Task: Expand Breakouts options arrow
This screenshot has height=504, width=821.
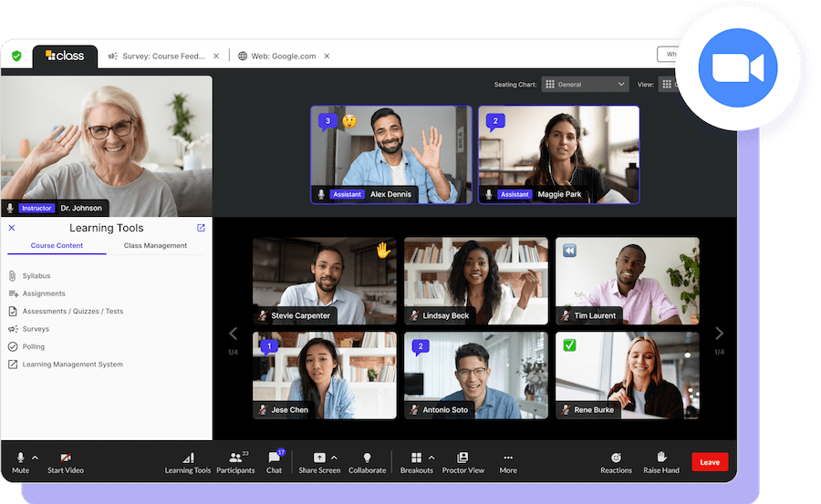Action: [431, 457]
